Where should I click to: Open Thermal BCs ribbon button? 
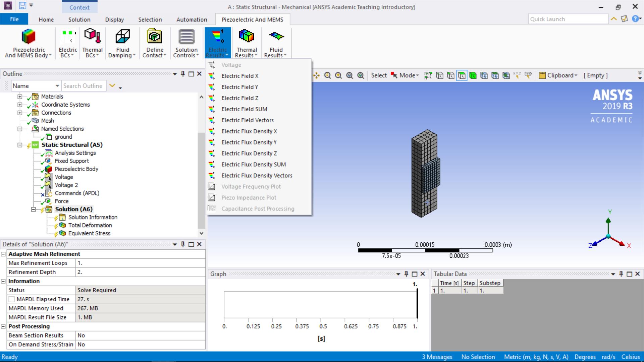pos(92,44)
